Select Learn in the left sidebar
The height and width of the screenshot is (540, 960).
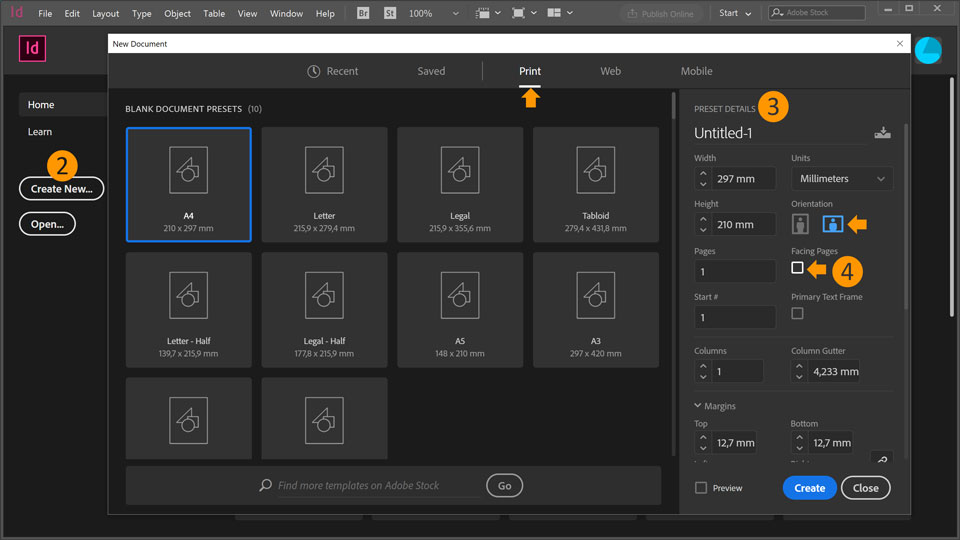40,132
